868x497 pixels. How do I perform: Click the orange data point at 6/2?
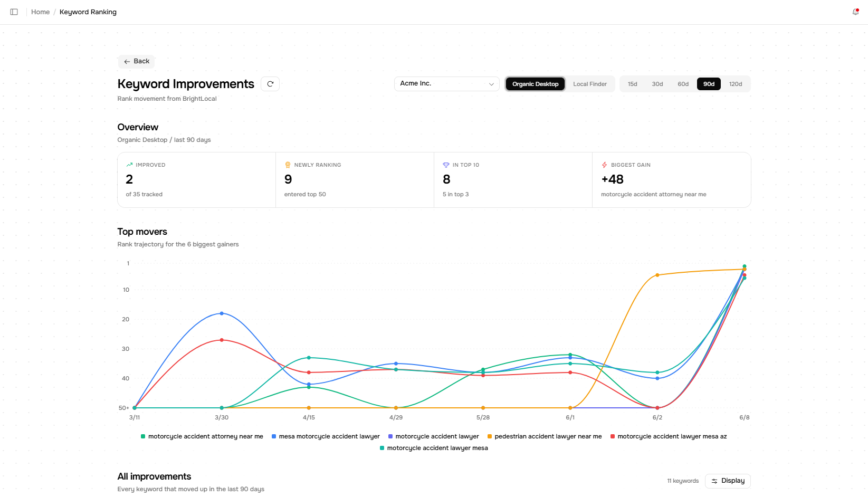[657, 275]
